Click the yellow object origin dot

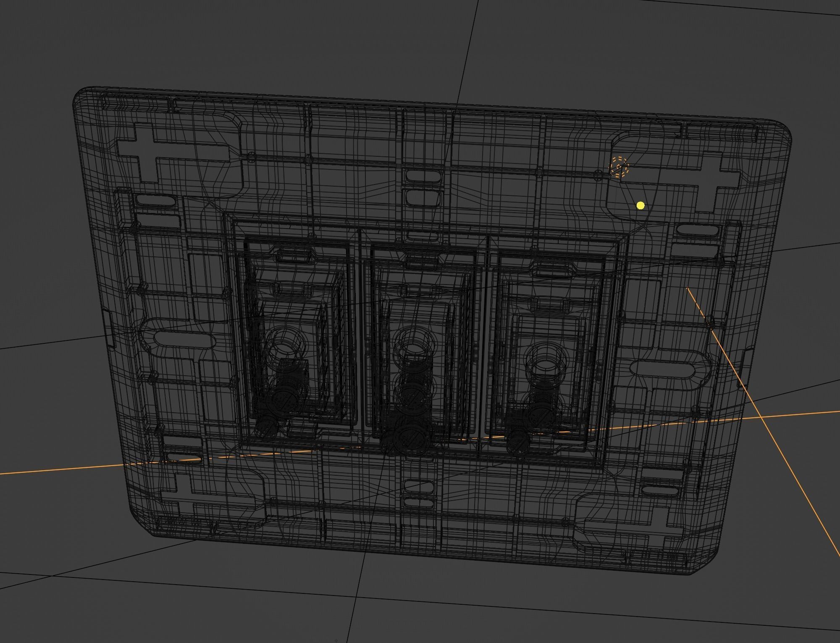(x=640, y=206)
